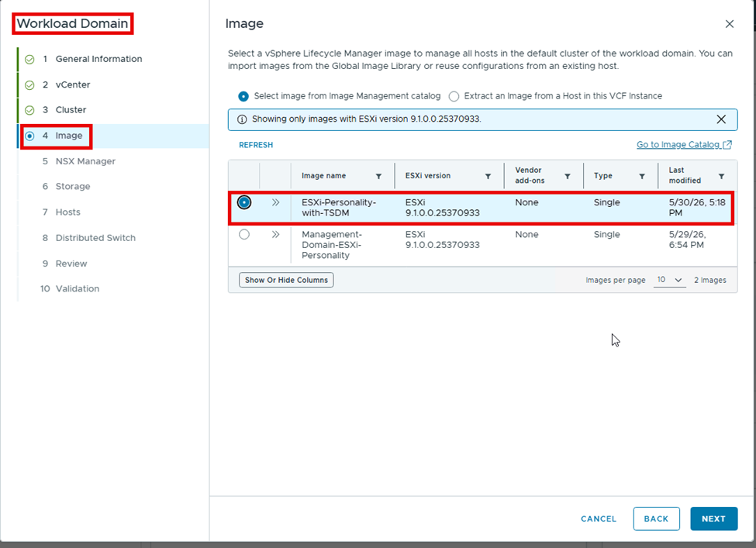This screenshot has width=756, height=548.
Task: Go to General Information step
Action: coord(98,59)
